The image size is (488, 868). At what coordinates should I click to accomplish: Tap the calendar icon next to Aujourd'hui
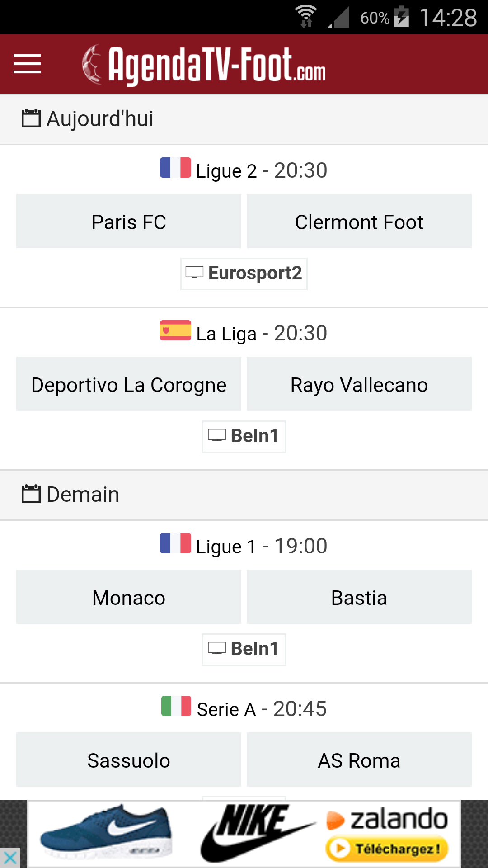coord(31,118)
